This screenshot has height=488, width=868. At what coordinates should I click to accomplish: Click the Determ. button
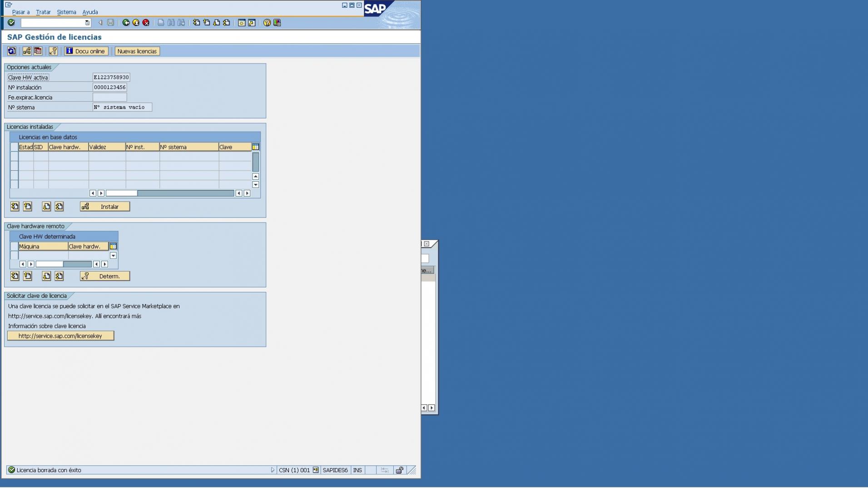pos(105,276)
